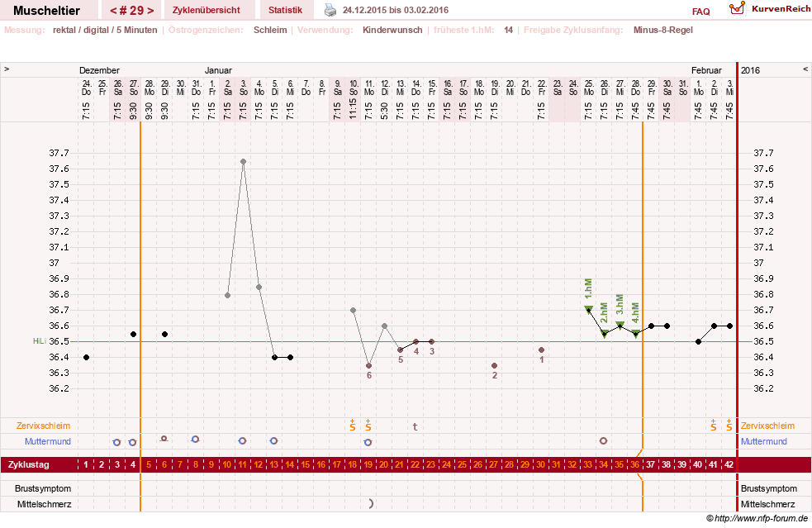Select cycle day 42 in Zyklustag row
The height and width of the screenshot is (528, 812).
click(x=729, y=464)
